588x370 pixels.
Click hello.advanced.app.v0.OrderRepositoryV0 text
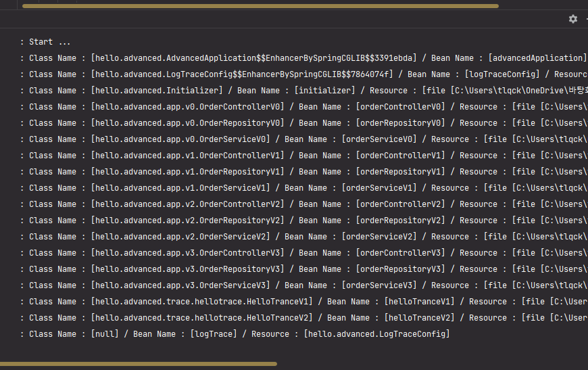188,122
